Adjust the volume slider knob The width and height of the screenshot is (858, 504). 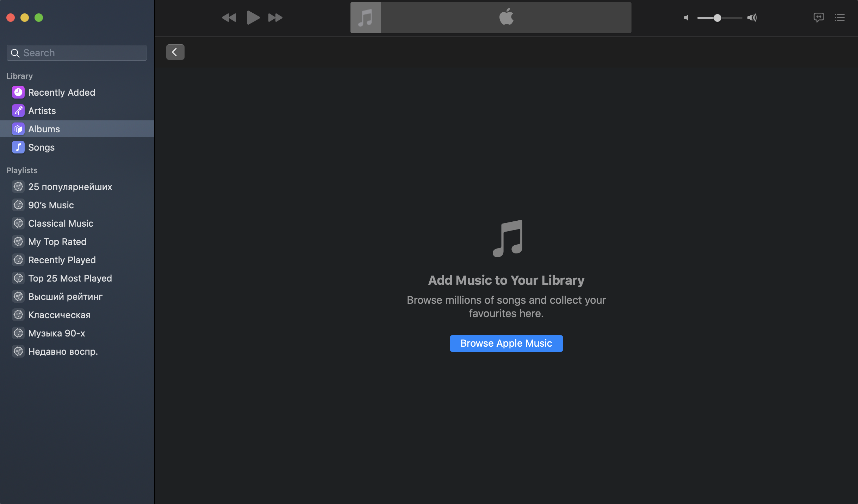[x=717, y=18]
